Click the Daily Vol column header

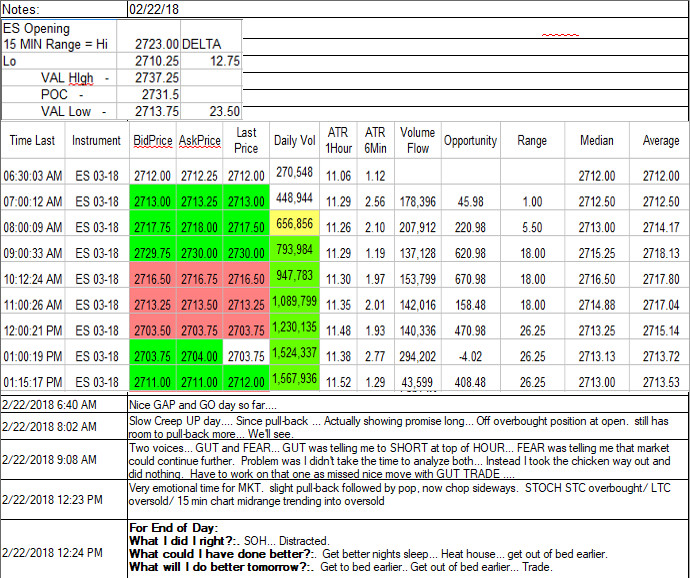(x=295, y=140)
